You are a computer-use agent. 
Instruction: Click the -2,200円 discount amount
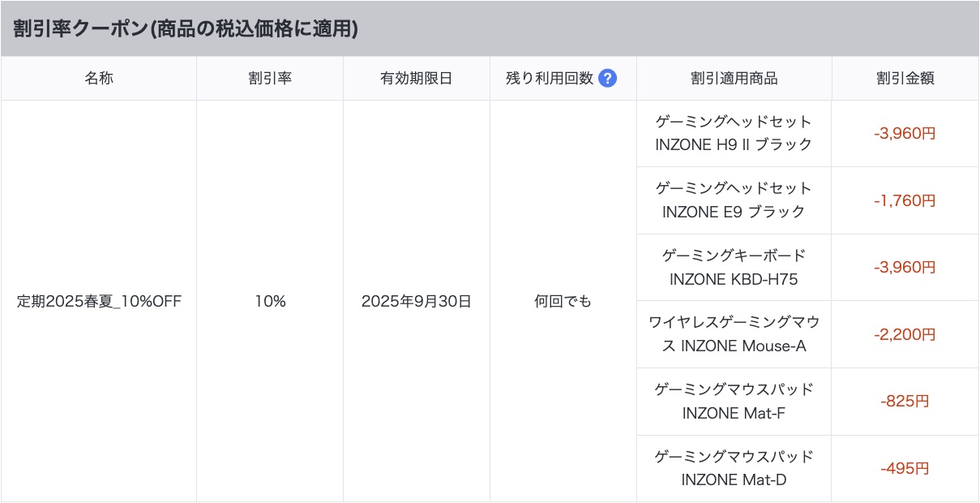(905, 334)
